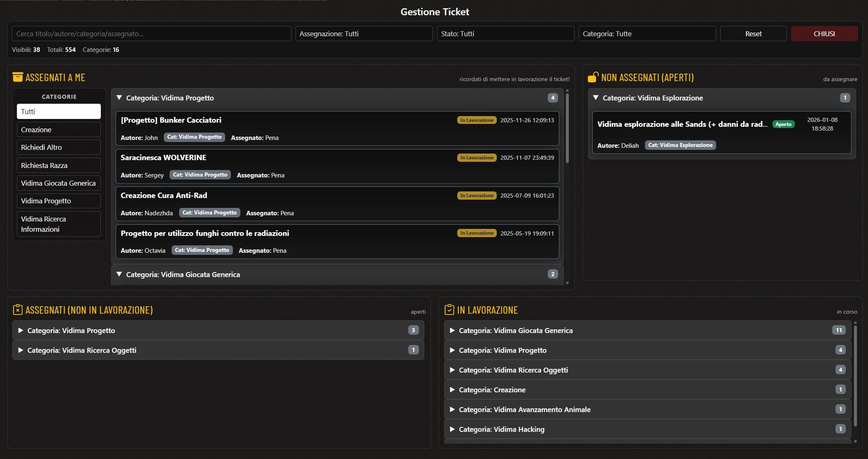868x459 pixels.
Task: Click the Autore: Deliah text
Action: 618,146
